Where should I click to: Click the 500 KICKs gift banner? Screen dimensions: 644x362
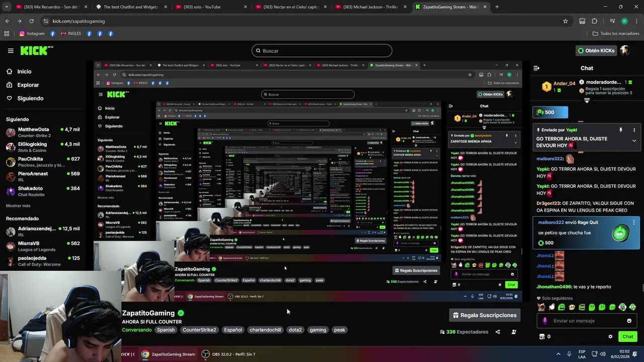point(550,112)
